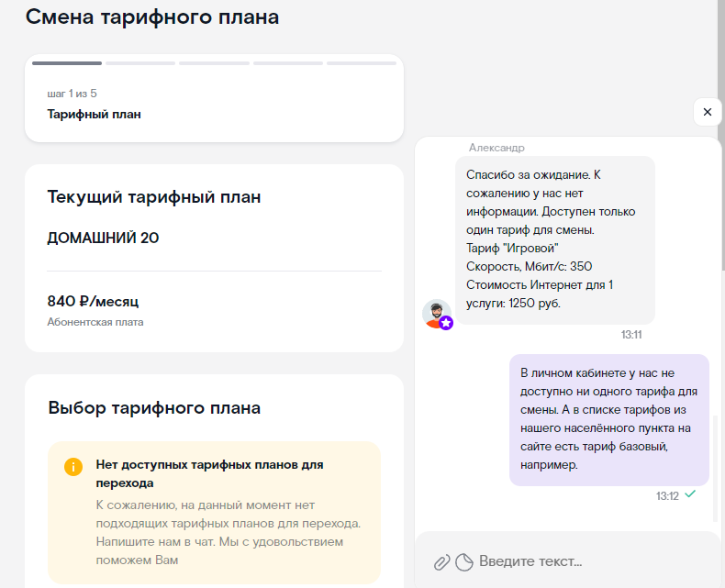Screen dimensions: 725x588
Task: Click the 'Тарифный план' step label
Action: (x=94, y=115)
